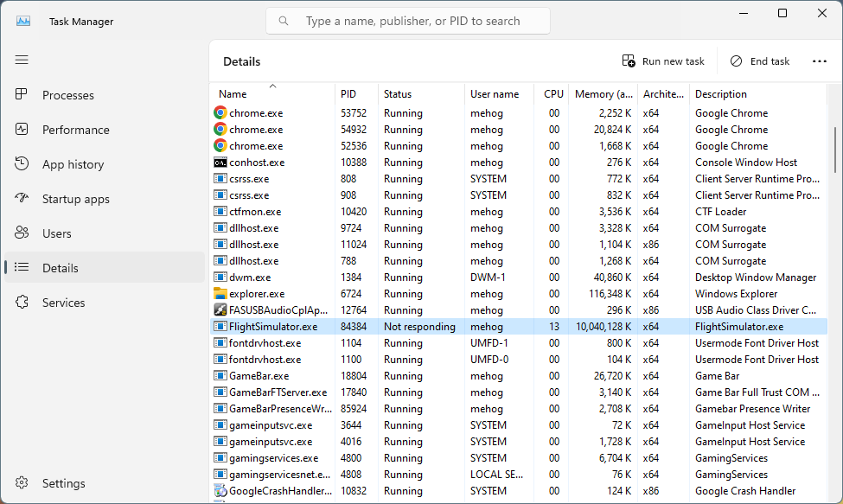Click the Gamebar Presence Writer description
This screenshot has width=843, height=504.
coord(753,409)
